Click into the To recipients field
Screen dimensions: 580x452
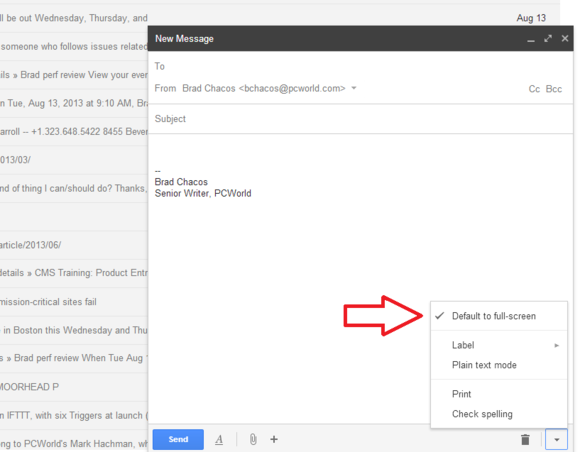click(x=361, y=66)
